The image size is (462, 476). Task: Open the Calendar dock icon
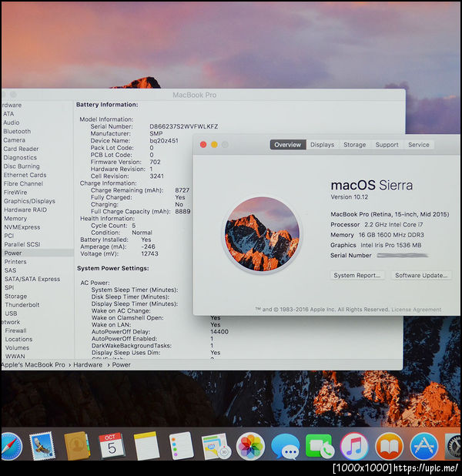(112, 446)
